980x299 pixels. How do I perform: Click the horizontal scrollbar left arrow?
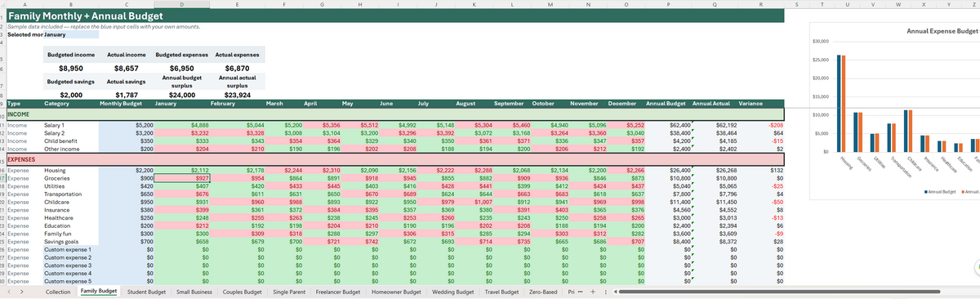pyautogui.click(x=617, y=292)
